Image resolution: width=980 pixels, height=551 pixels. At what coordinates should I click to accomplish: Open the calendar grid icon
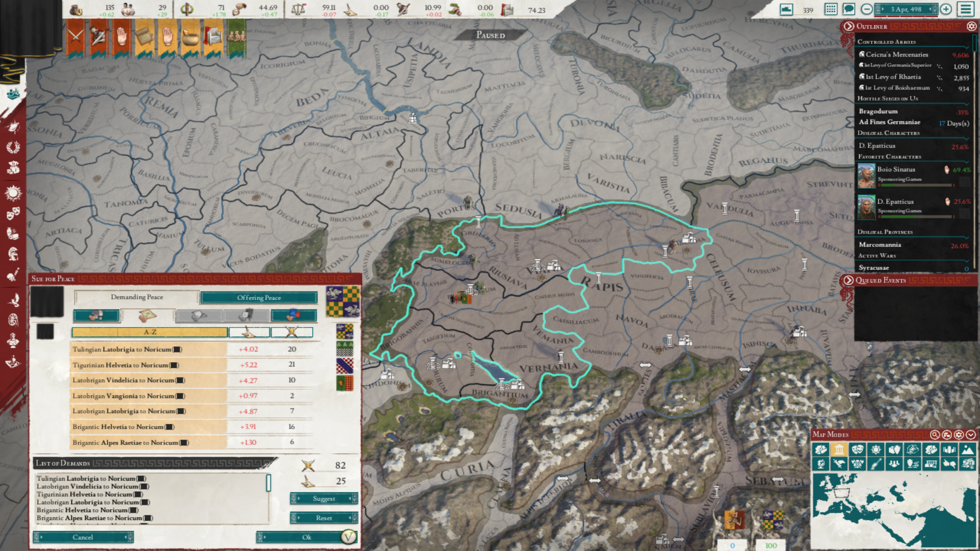[x=830, y=9]
